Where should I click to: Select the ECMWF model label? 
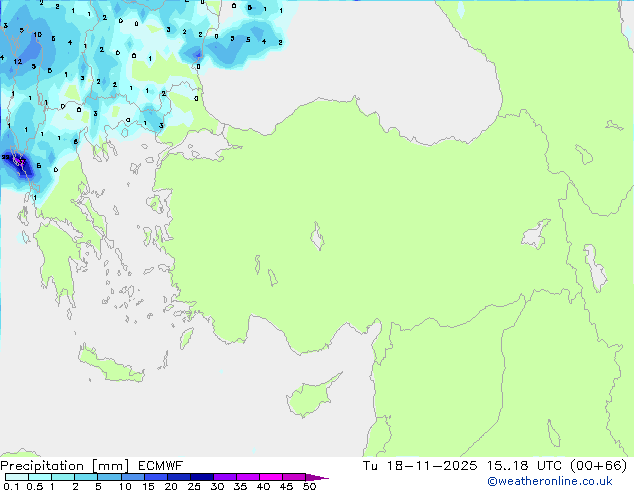[x=161, y=466]
